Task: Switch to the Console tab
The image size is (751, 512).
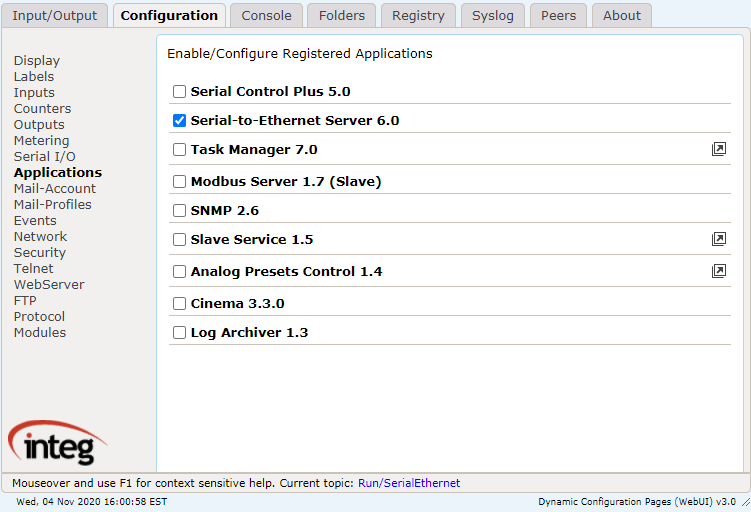Action: [x=266, y=15]
